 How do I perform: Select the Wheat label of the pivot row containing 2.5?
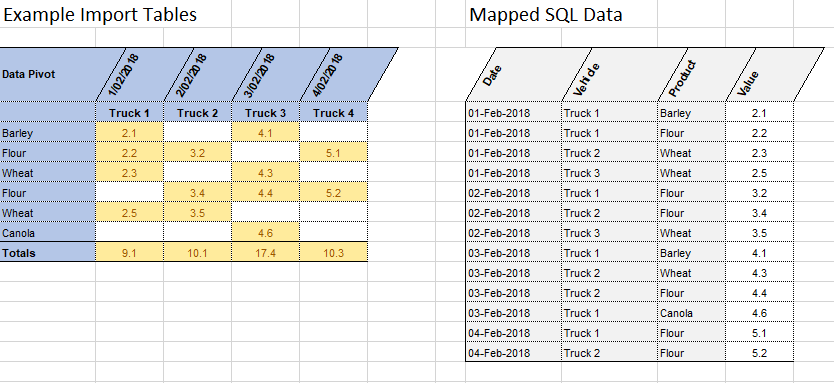[48, 213]
